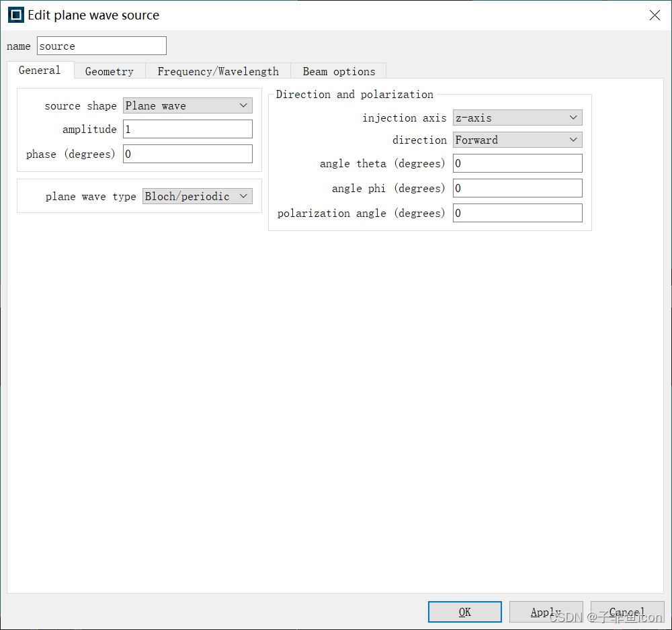Click the 'angle theta (degrees)' label
The width and height of the screenshot is (672, 630).
click(382, 164)
